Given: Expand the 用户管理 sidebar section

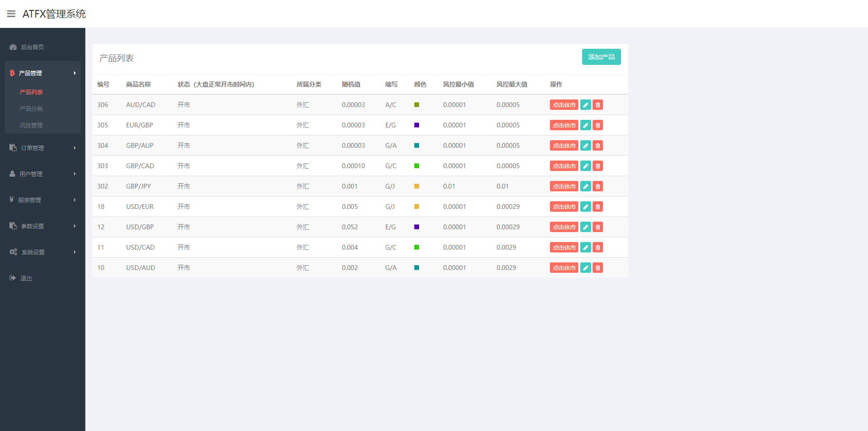Looking at the screenshot, I should click(x=43, y=174).
